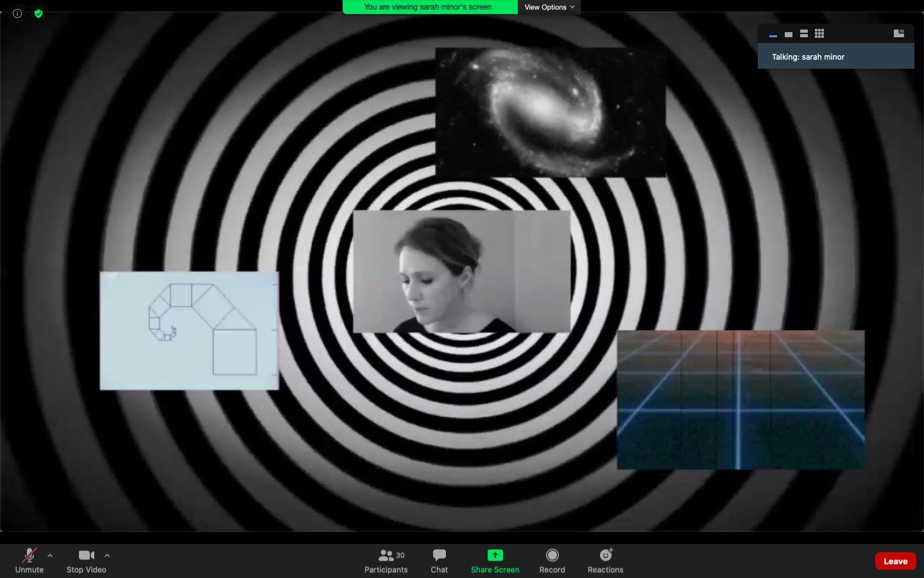The height and width of the screenshot is (578, 924).
Task: Open the Reactions menu
Action: click(x=606, y=561)
